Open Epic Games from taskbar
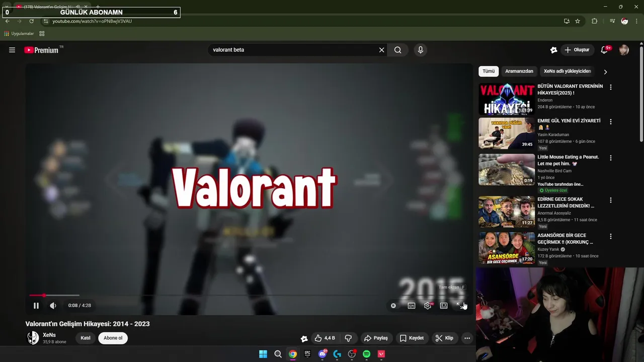This screenshot has width=644, height=362. [307, 354]
